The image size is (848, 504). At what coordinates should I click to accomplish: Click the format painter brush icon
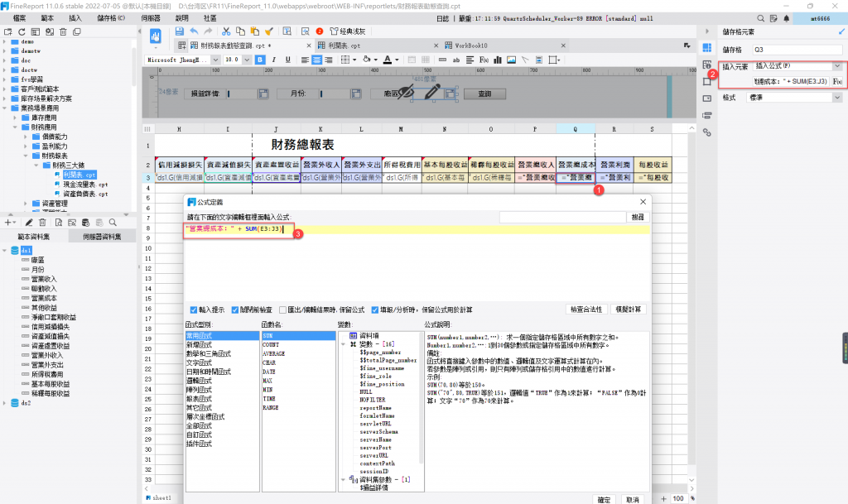[269, 32]
